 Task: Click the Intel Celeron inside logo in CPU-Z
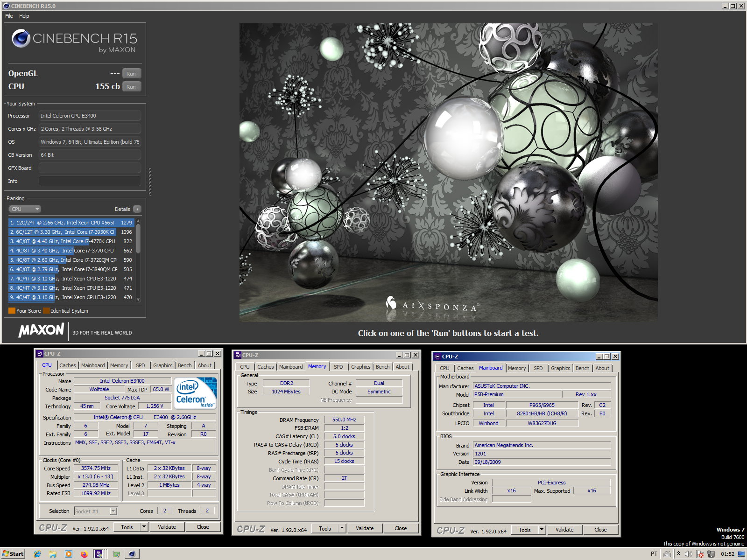pyautogui.click(x=195, y=393)
